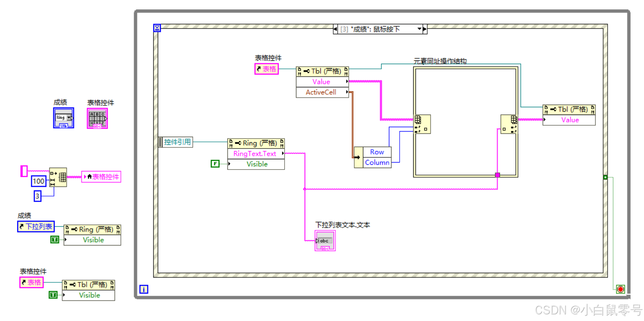Click the 表格控件 table terminal icon
644x321 pixels.
97,118
